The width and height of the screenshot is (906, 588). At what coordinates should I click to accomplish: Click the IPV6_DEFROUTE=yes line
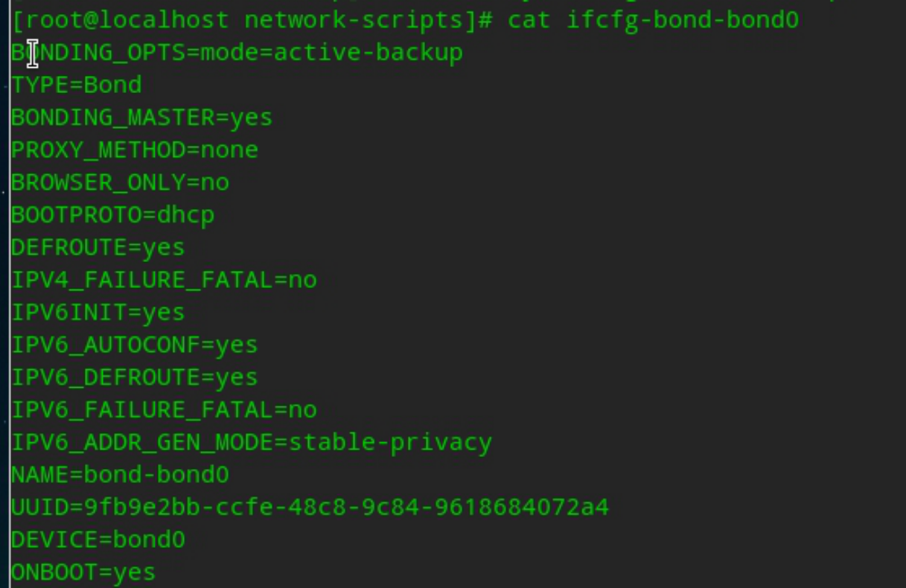point(134,377)
